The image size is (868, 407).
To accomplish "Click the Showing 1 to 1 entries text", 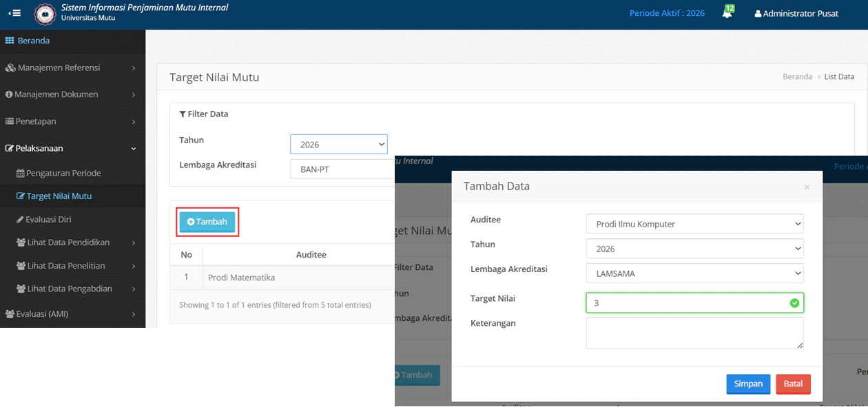I will coord(275,305).
